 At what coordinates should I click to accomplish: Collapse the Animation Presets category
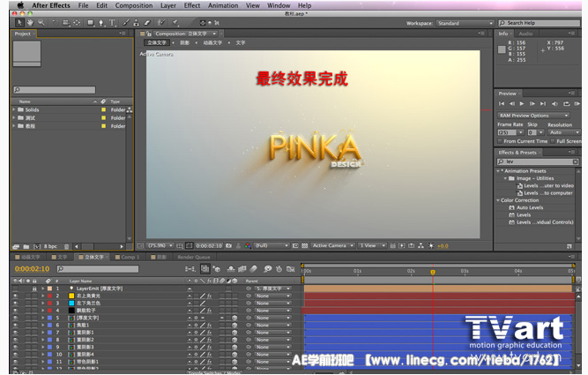coord(498,171)
